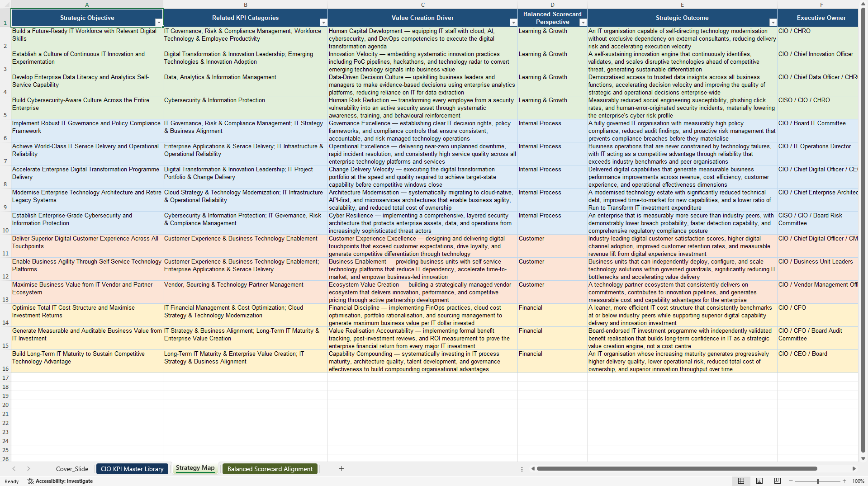The height and width of the screenshot is (486, 868).
Task: Switch to Cover_Slide sheet tab
Action: click(x=72, y=469)
